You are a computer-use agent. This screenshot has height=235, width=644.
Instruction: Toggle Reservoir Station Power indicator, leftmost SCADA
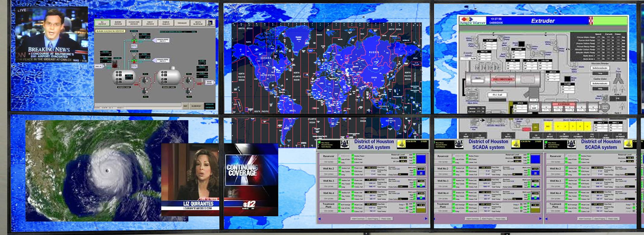click(x=353, y=155)
